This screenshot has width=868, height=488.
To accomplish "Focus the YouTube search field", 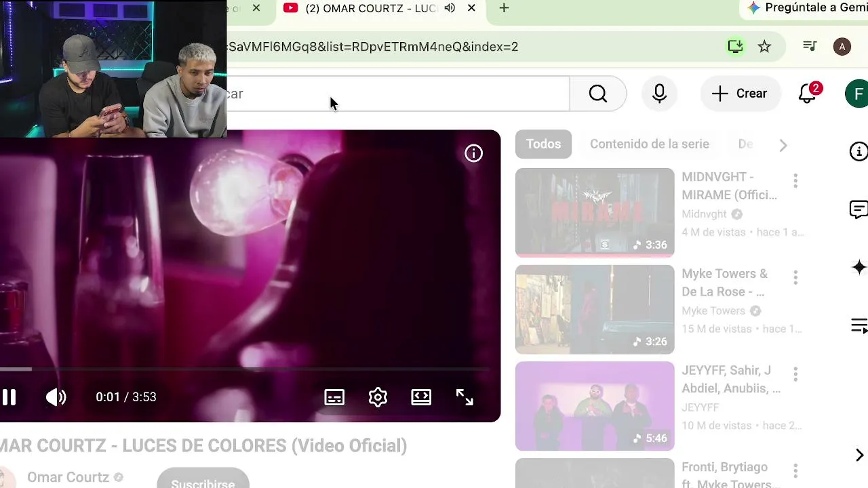I will (x=398, y=94).
